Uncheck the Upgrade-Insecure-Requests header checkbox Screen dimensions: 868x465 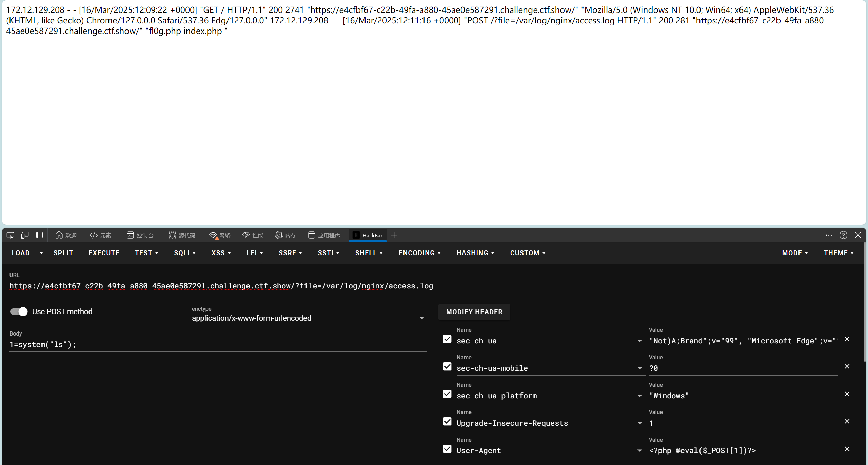tap(447, 422)
